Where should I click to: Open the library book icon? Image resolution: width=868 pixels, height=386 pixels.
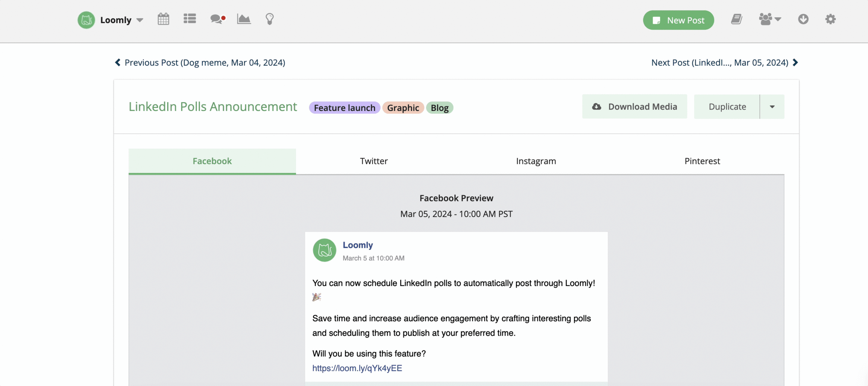(736, 19)
